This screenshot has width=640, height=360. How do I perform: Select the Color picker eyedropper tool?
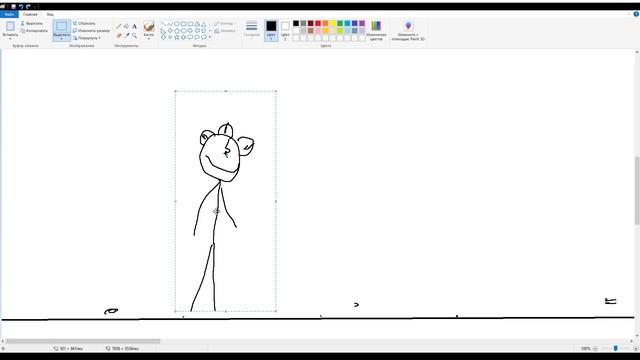[x=127, y=36]
